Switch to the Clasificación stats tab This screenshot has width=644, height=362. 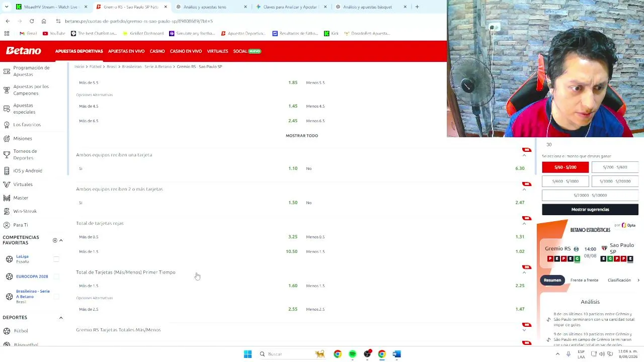pyautogui.click(x=619, y=280)
